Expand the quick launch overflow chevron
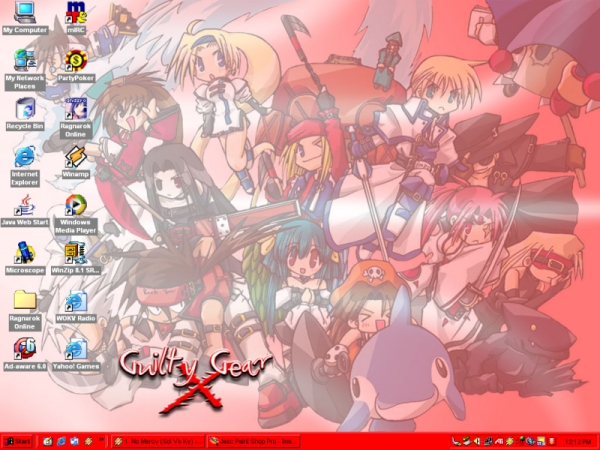 [101, 439]
